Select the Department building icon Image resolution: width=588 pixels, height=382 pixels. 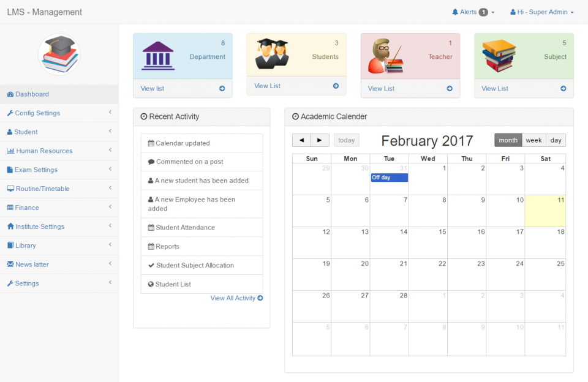(159, 54)
